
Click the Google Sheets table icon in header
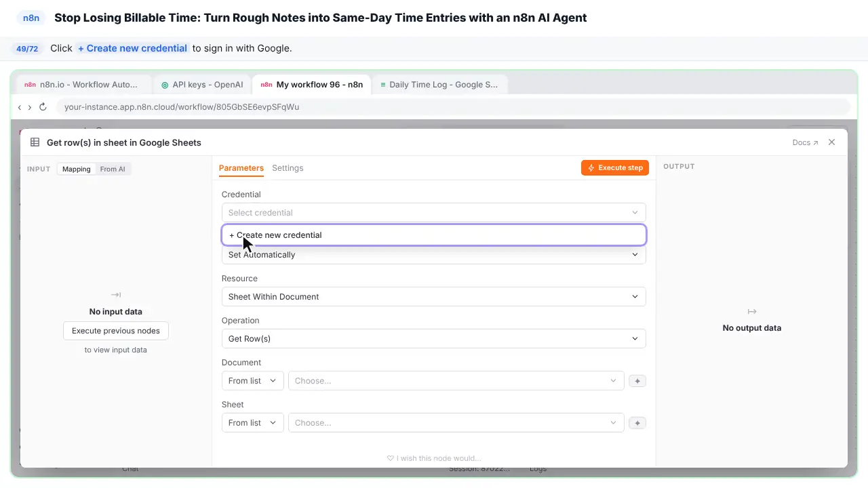(x=35, y=142)
